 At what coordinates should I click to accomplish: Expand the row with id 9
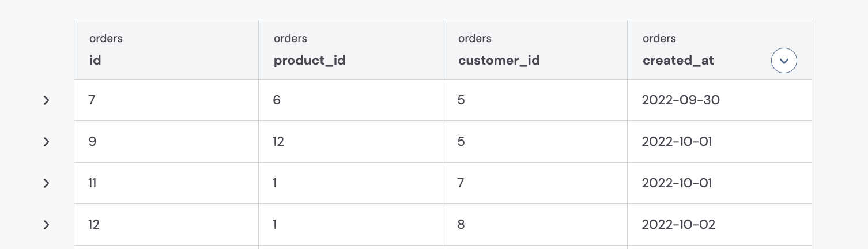tap(46, 142)
